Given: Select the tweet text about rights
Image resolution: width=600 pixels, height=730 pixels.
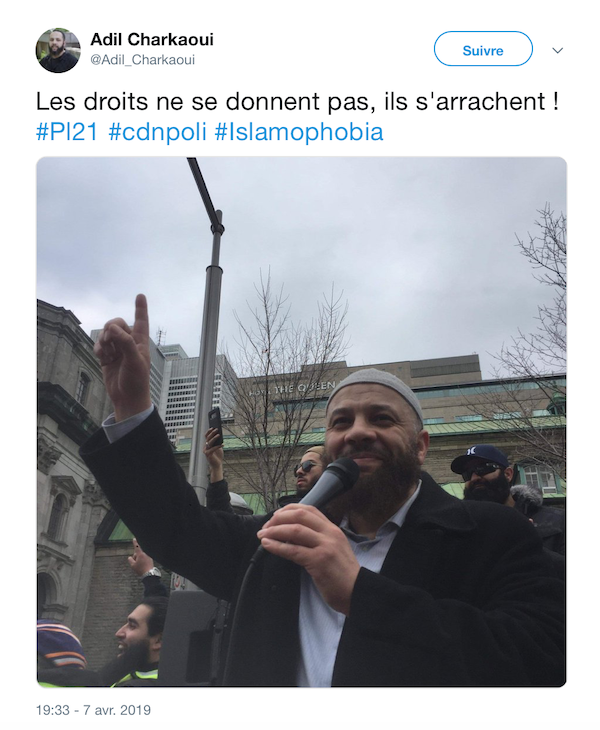Looking at the screenshot, I should (x=297, y=101).
